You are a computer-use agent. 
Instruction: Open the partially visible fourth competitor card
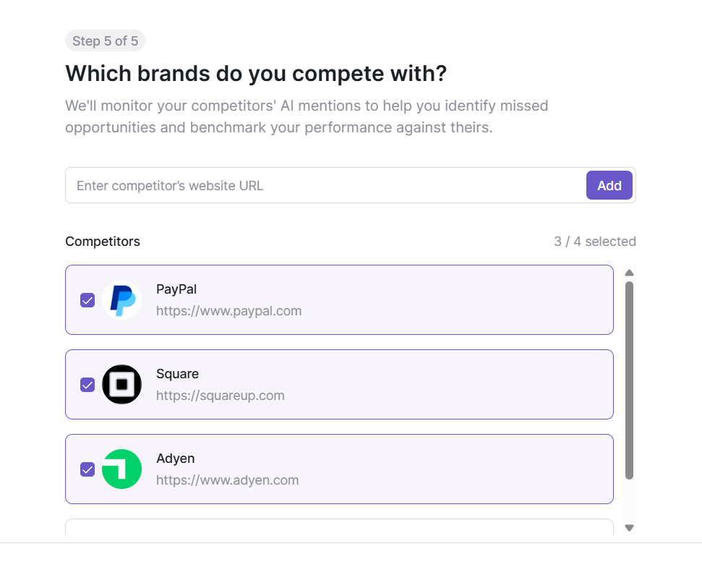click(339, 529)
